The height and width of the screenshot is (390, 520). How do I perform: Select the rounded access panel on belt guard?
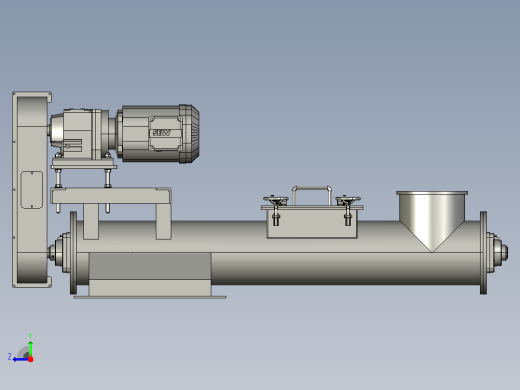click(32, 190)
